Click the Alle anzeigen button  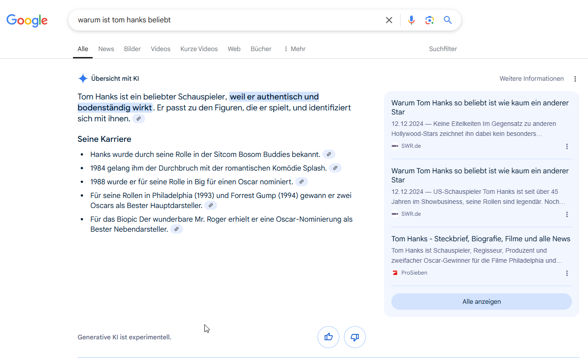(482, 302)
